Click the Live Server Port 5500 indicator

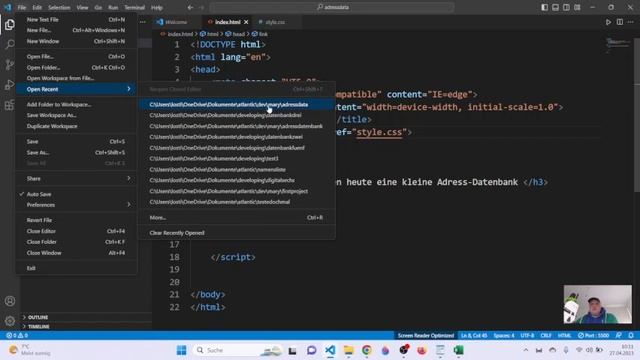593,336
